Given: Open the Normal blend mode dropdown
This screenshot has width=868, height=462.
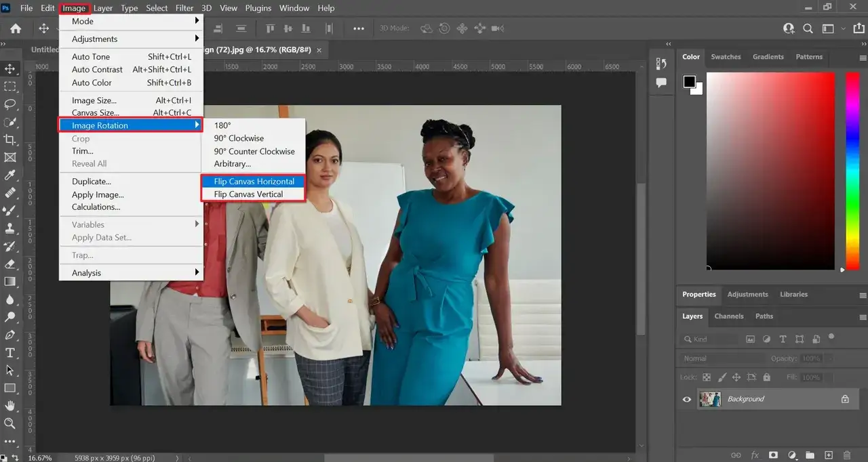Looking at the screenshot, I should (x=720, y=358).
